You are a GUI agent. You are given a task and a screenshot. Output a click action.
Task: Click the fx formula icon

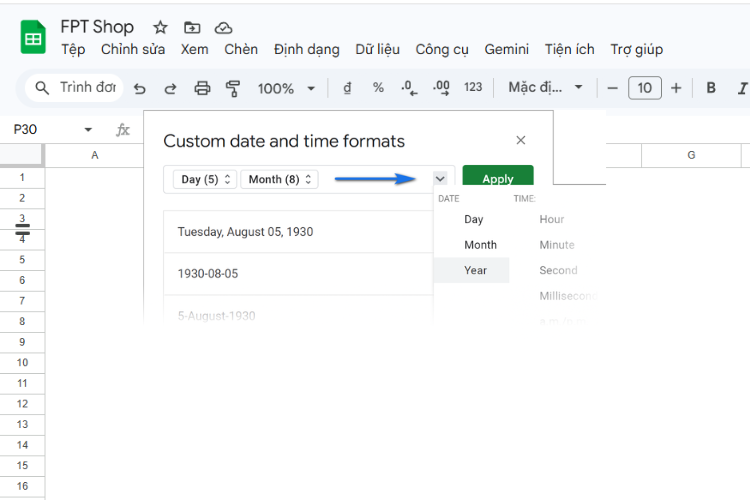[123, 130]
